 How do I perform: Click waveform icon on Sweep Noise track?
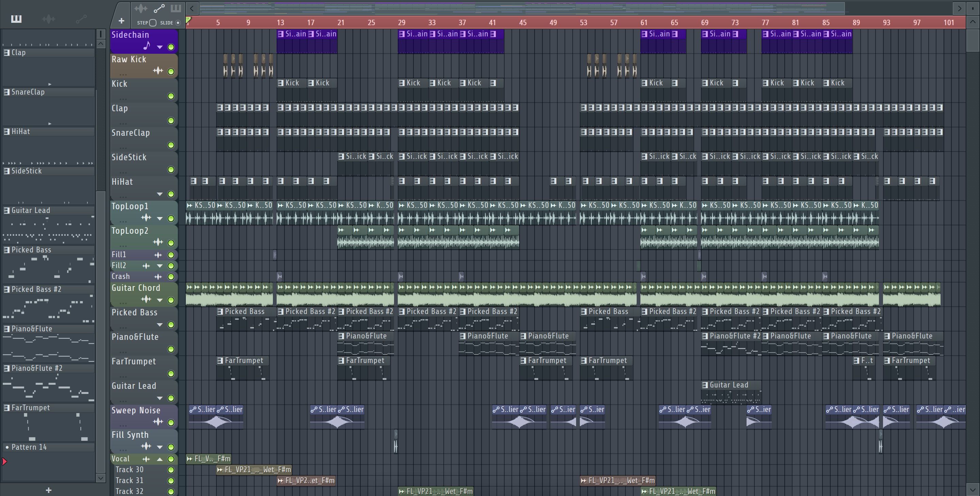pyautogui.click(x=158, y=422)
